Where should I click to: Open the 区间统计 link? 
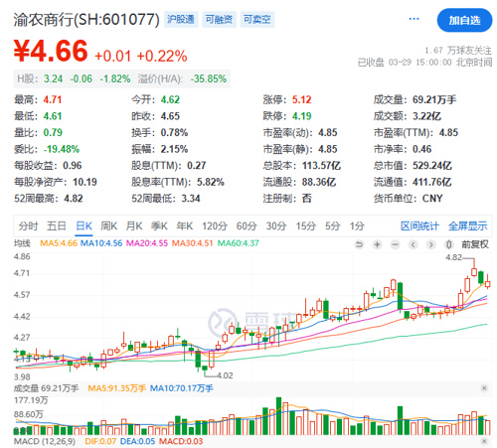419,226
